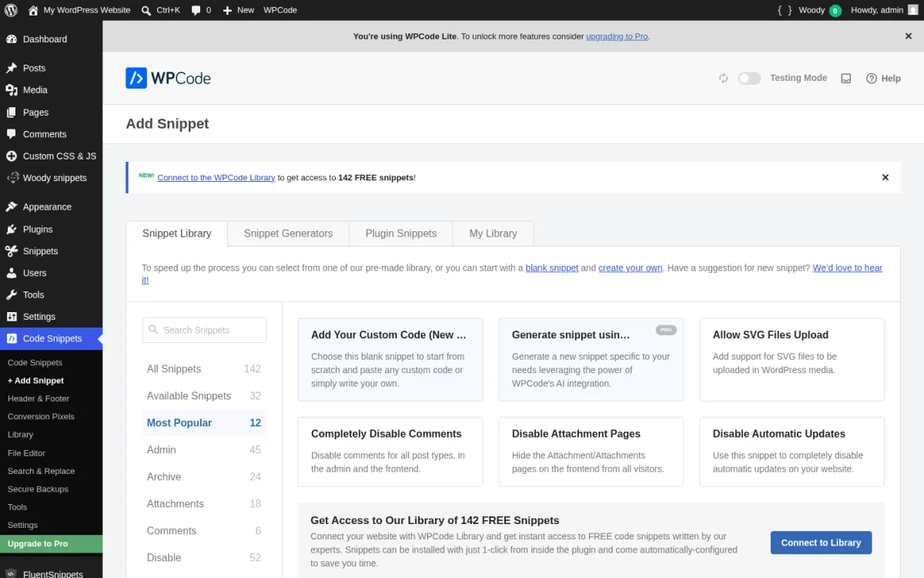
Task: Select Add Your Custom Code snippet card
Action: (390, 360)
